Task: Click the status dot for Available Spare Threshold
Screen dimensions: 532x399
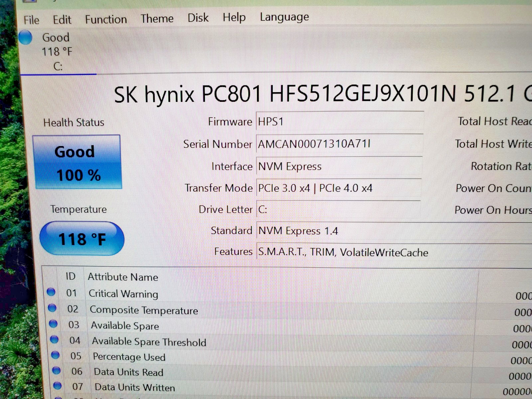Action: [x=54, y=339]
